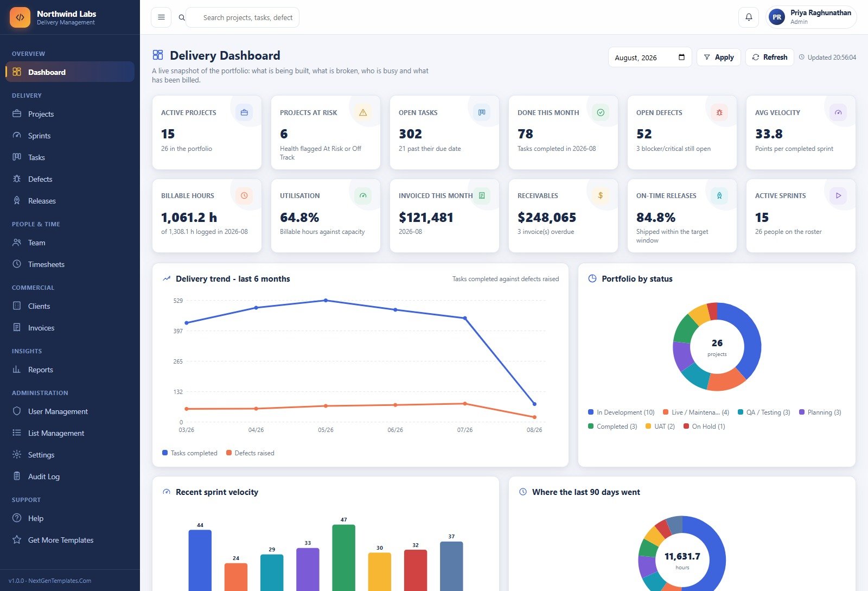The width and height of the screenshot is (868, 591).
Task: Click the clock icon next to Updated time
Action: pos(802,57)
